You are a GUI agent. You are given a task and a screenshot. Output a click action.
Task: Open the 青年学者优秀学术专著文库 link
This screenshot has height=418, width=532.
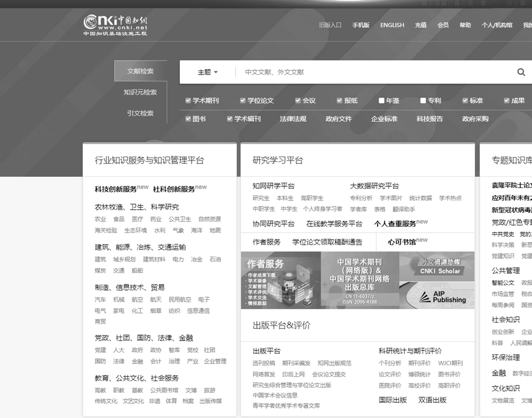tap(286, 406)
